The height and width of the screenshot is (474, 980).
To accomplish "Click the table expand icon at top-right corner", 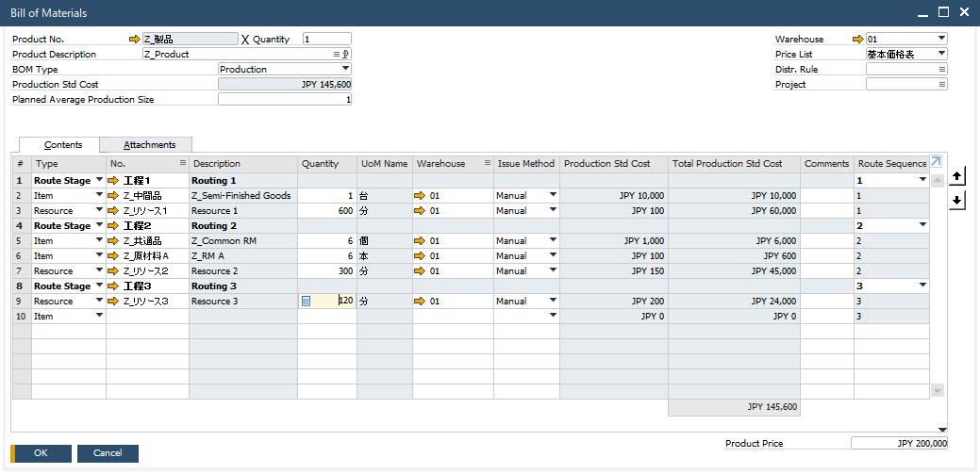I will coord(936,162).
